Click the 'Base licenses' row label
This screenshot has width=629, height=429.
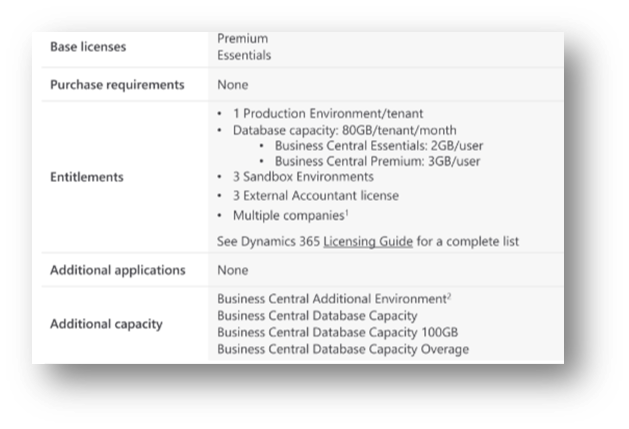[88, 47]
